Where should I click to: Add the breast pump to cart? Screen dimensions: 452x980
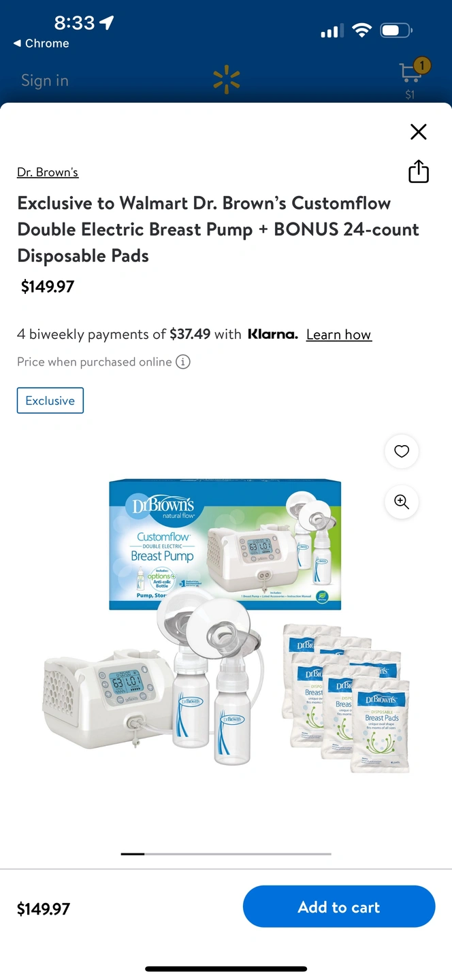click(x=339, y=906)
